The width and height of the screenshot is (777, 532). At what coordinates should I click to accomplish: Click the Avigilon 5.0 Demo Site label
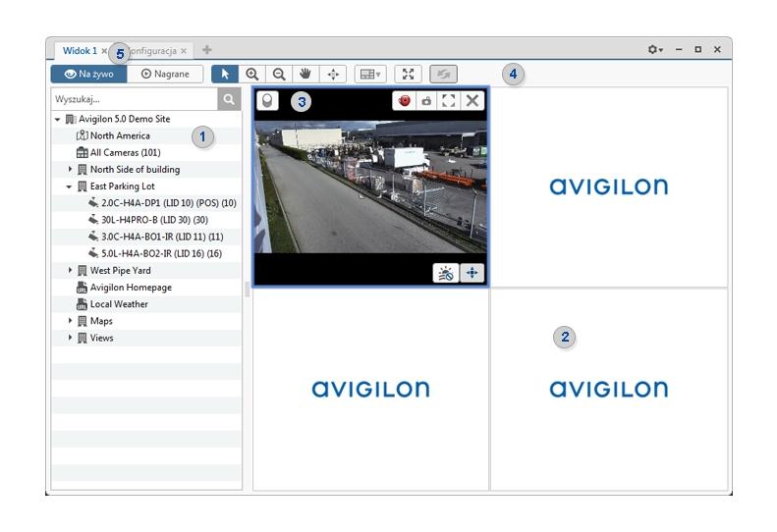tap(125, 119)
